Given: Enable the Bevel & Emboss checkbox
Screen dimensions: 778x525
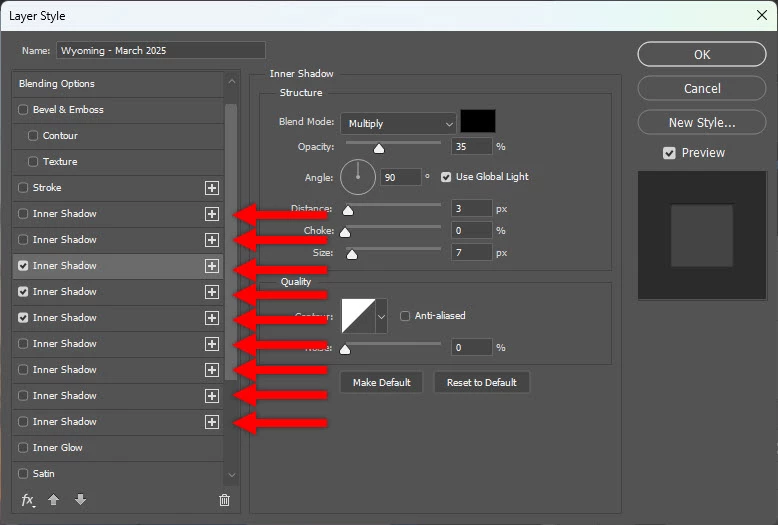Looking at the screenshot, I should 23,110.
